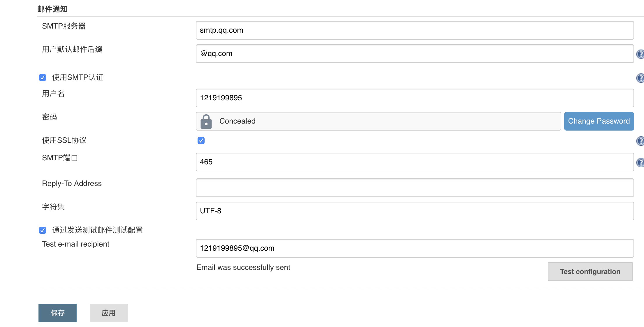644x327 pixels.
Task: Save settings with the 保存 button
Action: pos(58,313)
